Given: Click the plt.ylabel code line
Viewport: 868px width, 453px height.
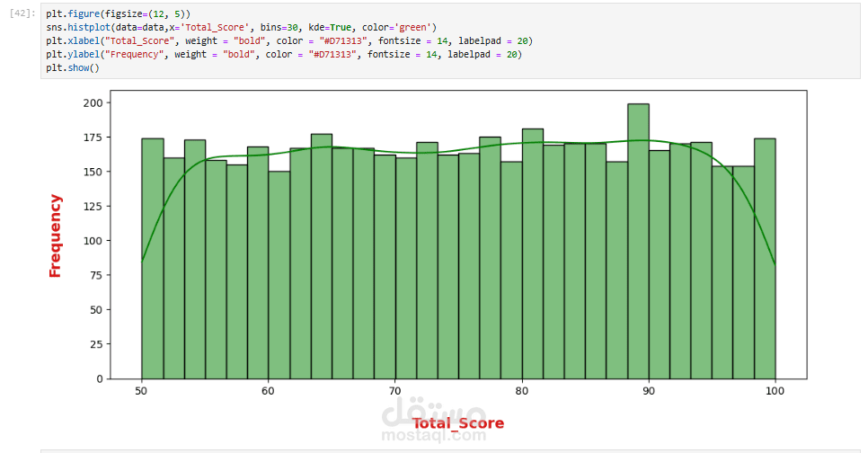Looking at the screenshot, I should [x=284, y=54].
